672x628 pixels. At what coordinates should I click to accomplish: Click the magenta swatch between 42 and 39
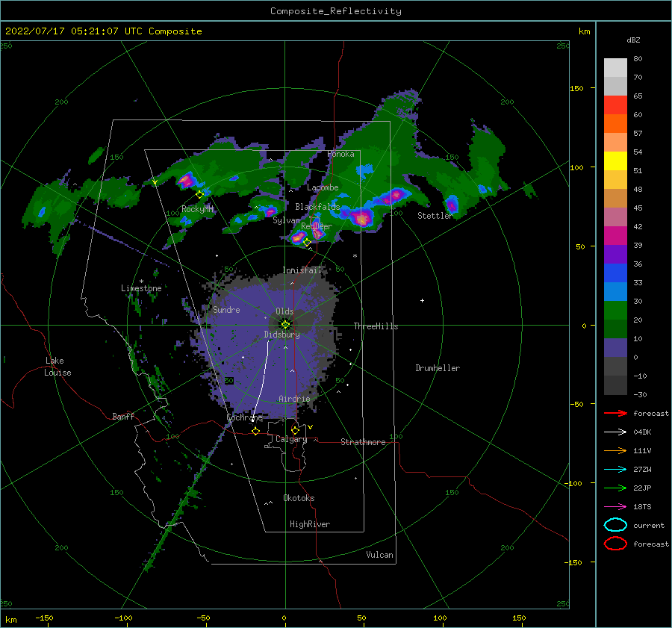pos(615,236)
